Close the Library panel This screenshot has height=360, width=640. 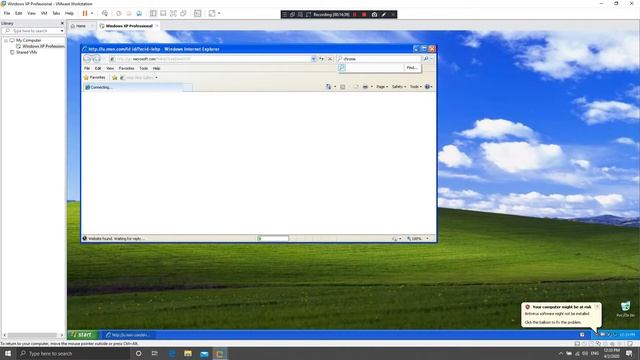[62, 23]
